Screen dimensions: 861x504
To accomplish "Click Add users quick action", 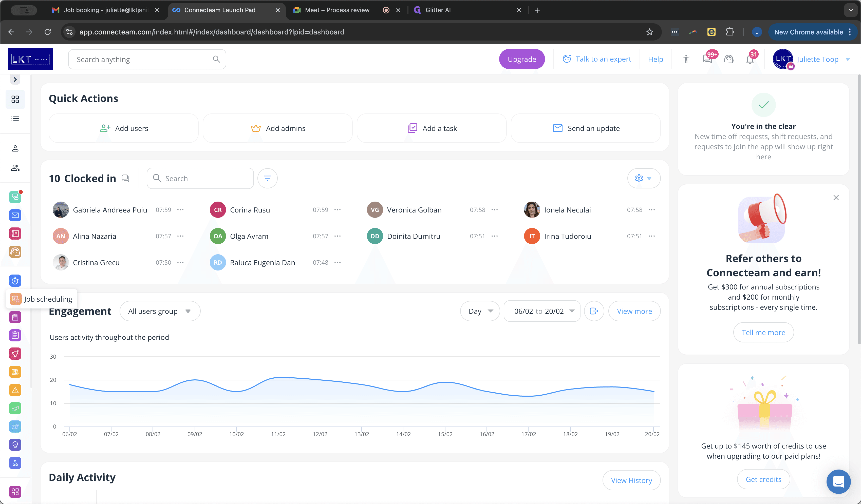I will (124, 128).
